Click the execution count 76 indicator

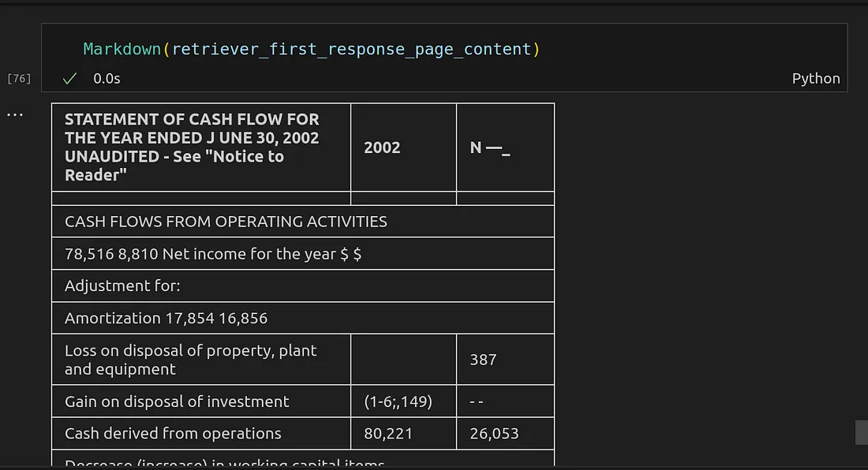19,78
